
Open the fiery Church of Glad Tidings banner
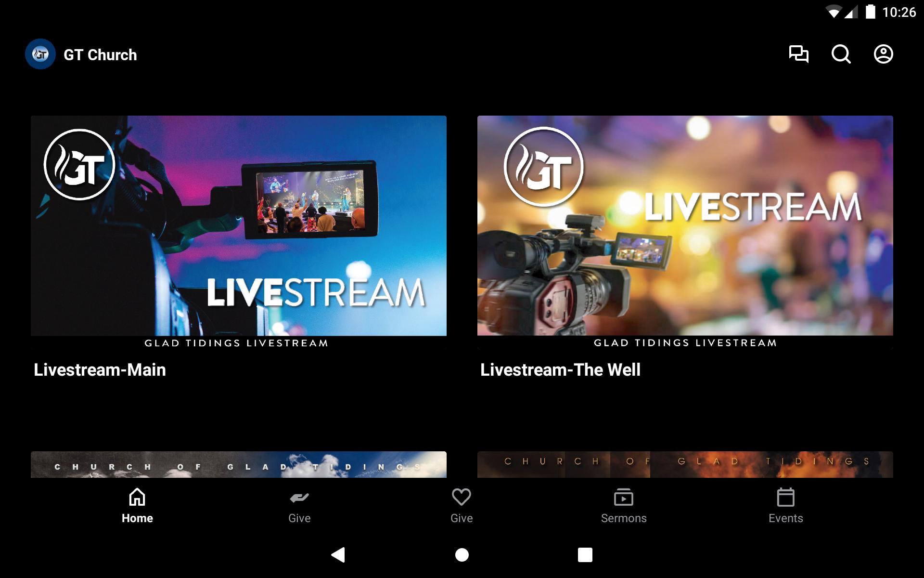pyautogui.click(x=685, y=464)
